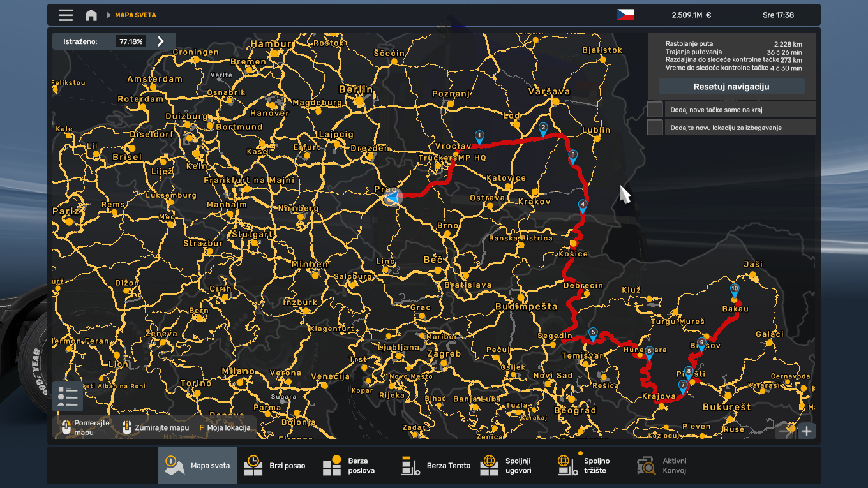The width and height of the screenshot is (868, 488).
Task: Click the Budimpešta city label
Action: 526,306
